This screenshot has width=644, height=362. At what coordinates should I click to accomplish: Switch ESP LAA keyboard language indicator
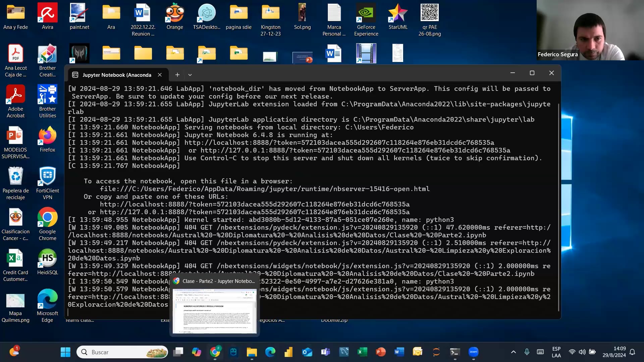tap(556, 352)
